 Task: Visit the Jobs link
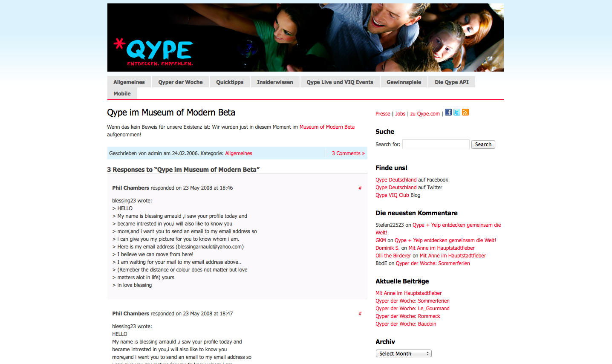tap(400, 114)
